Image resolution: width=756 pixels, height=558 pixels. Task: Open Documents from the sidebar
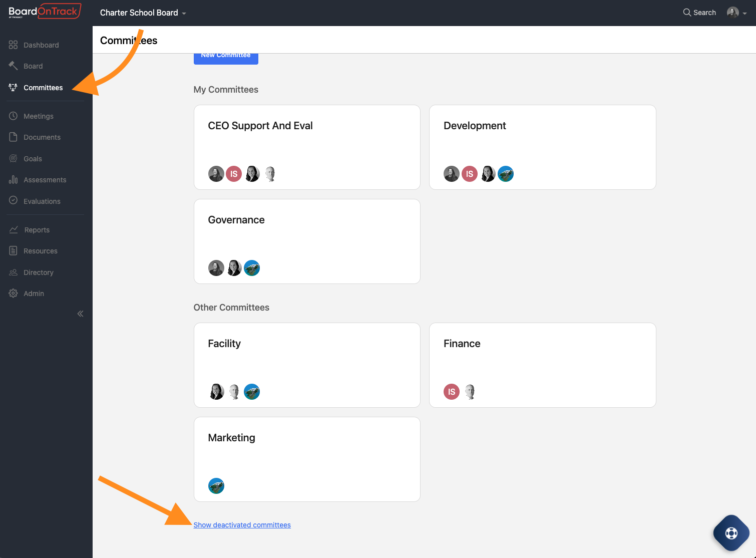[x=42, y=137]
